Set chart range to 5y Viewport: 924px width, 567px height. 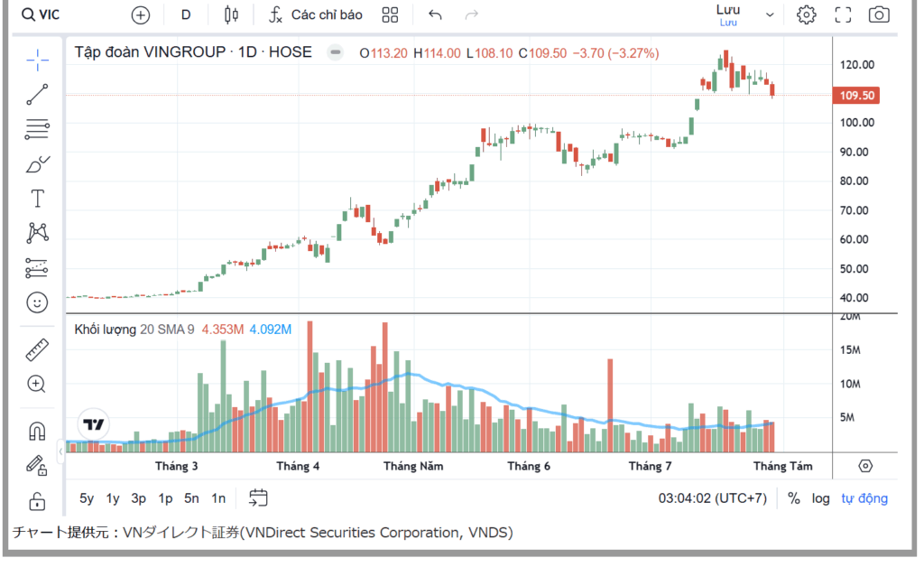pos(87,498)
